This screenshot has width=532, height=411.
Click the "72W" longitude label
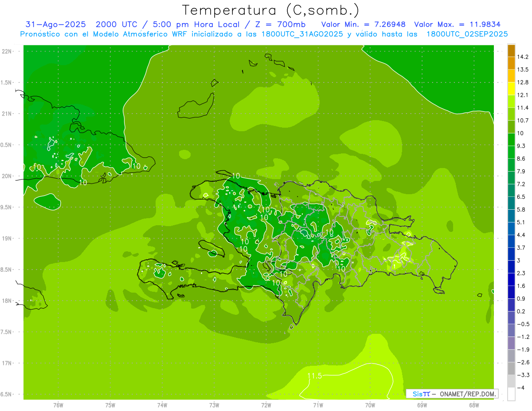tap(266, 405)
